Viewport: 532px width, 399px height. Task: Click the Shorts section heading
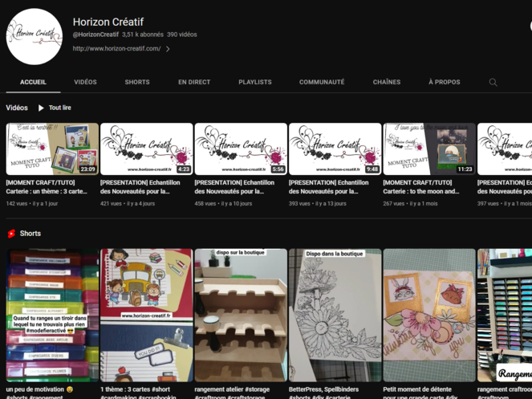30,234
